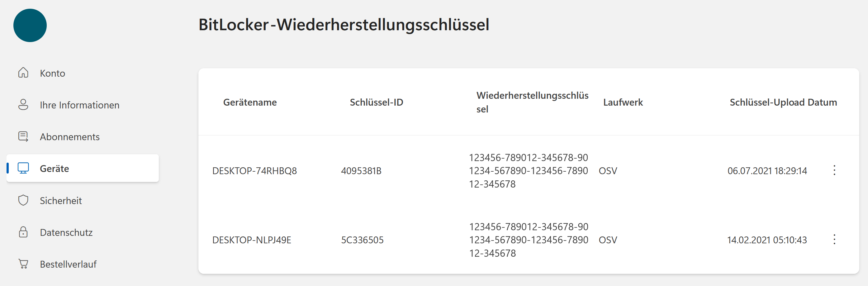Click the Geräte monitor icon
This screenshot has height=286, width=868.
tap(24, 168)
